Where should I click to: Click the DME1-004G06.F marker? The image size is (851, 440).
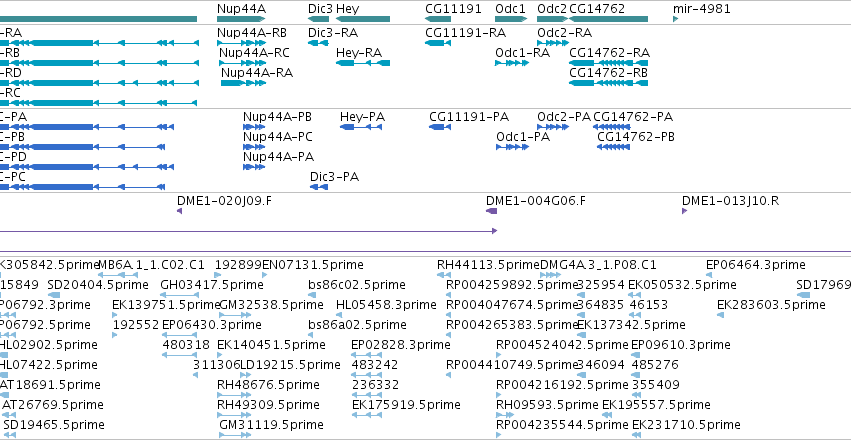pos(491,211)
